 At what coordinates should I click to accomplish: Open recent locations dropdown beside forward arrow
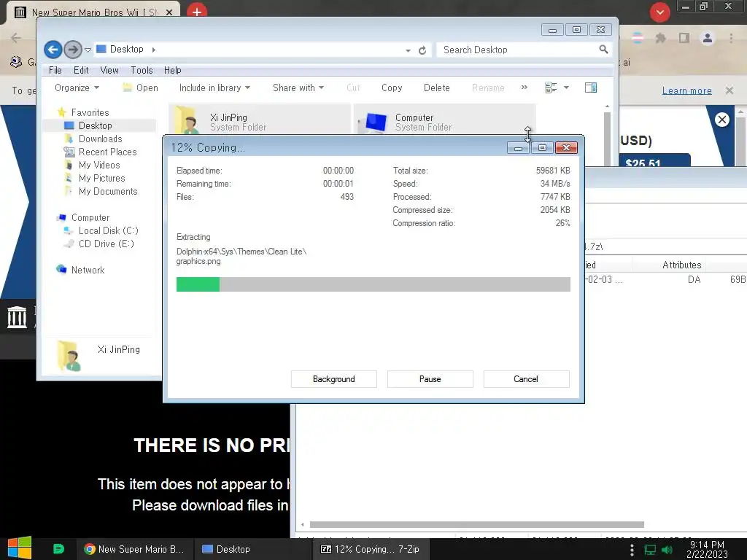[x=88, y=50]
